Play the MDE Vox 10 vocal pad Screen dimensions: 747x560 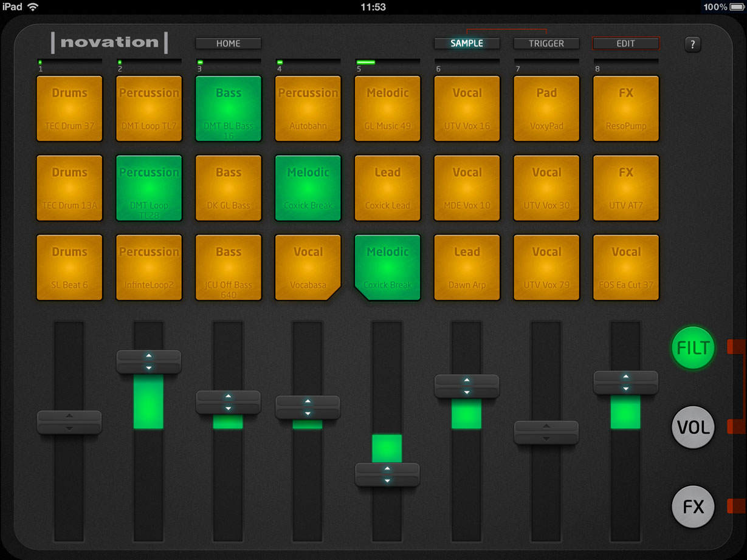click(x=467, y=188)
